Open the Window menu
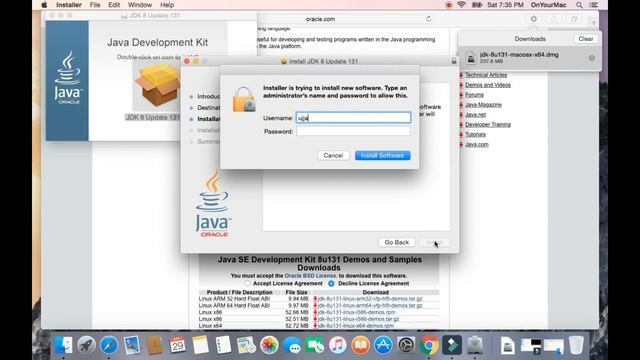Viewport: 640px width, 360px height. tap(140, 5)
